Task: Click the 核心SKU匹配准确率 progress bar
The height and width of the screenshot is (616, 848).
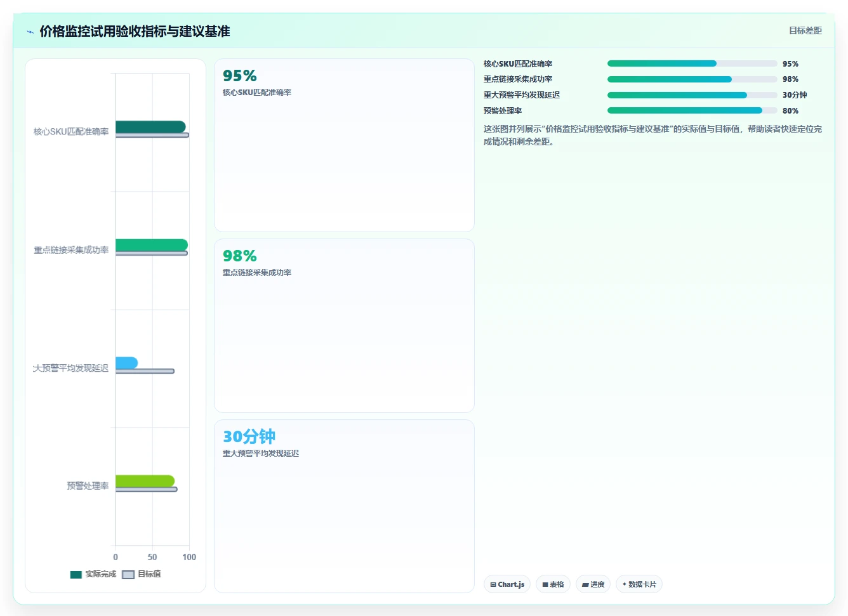Action: [692, 63]
